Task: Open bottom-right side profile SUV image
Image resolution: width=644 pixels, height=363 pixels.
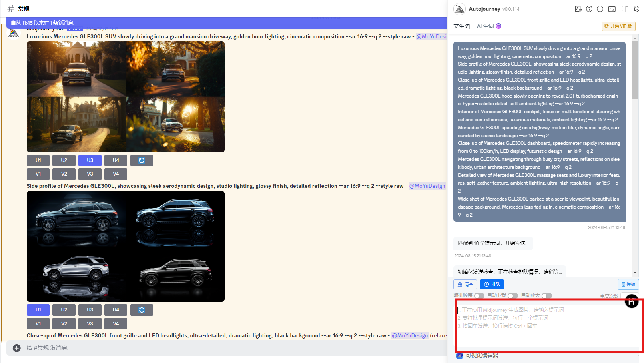Action: tap(175, 274)
